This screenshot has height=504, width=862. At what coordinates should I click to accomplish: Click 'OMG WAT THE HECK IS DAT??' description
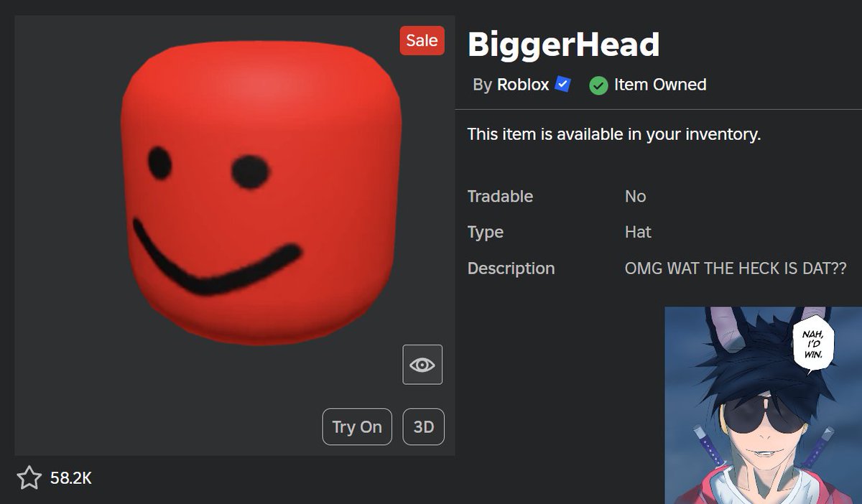tap(736, 269)
